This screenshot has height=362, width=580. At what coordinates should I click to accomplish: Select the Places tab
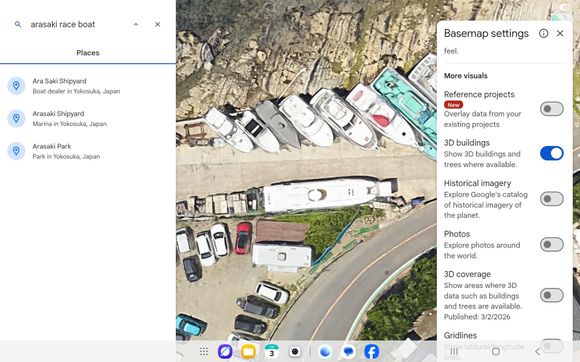[x=88, y=53]
